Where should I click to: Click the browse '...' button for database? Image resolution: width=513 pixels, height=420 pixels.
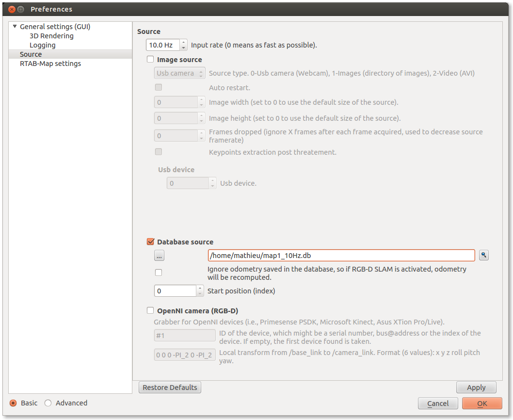coord(160,256)
